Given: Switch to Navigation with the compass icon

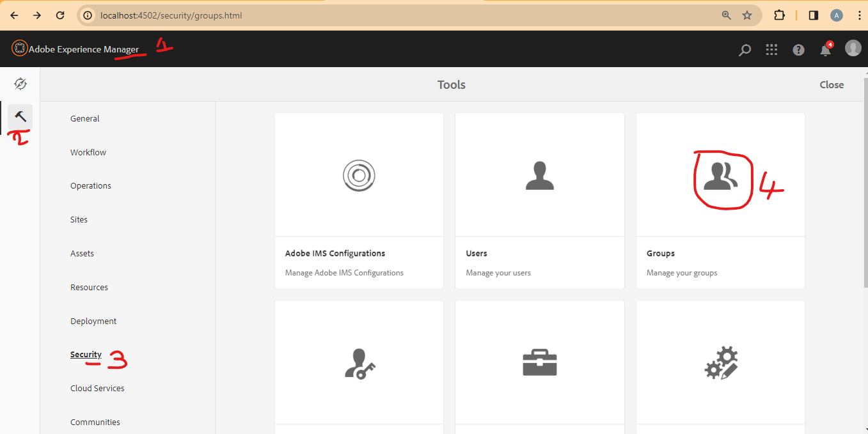Looking at the screenshot, I should coord(19,83).
